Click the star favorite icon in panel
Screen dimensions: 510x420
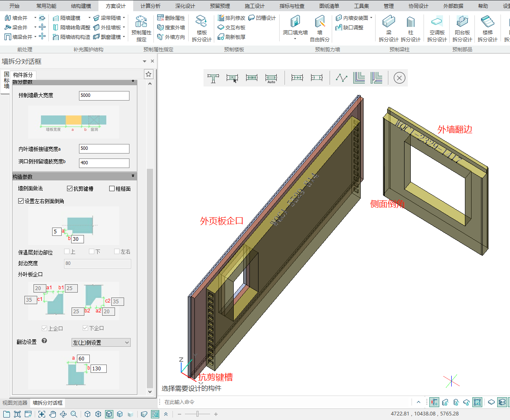point(148,74)
